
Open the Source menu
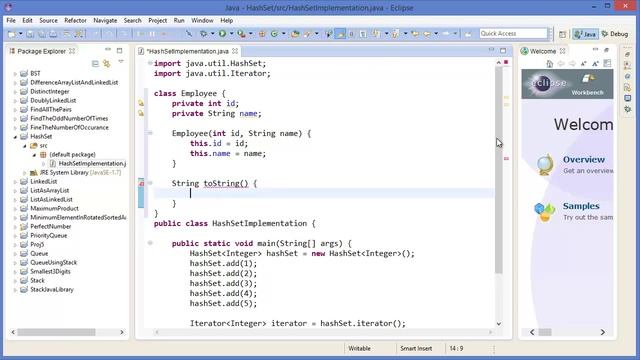(48, 20)
